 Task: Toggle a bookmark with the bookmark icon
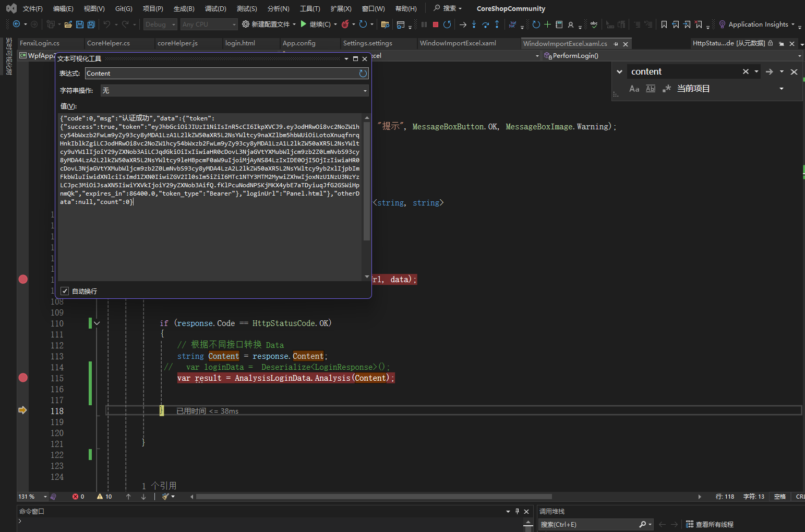point(664,24)
